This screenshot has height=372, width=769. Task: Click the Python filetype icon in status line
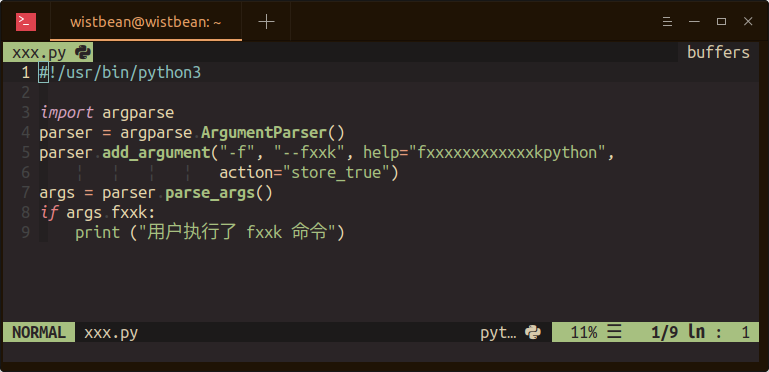(533, 333)
